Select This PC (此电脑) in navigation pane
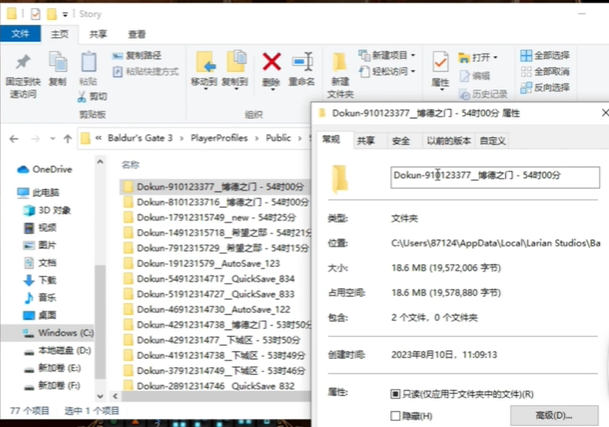 [38, 193]
